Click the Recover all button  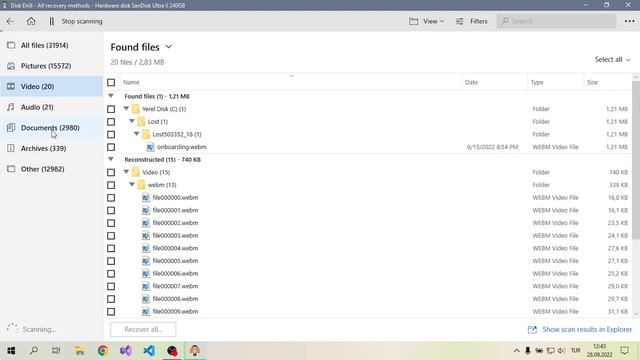point(143,329)
